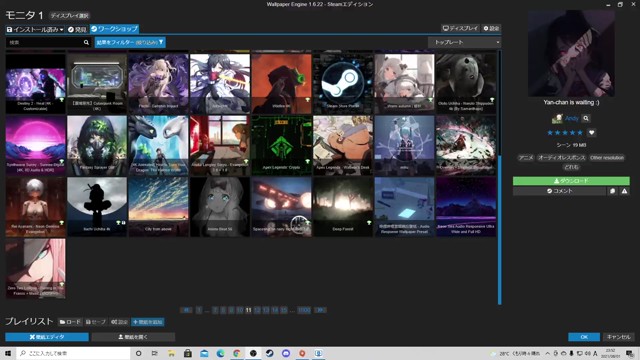Rate the wallpaper with the fifth star
The height and width of the screenshot is (360, 640).
click(580, 133)
